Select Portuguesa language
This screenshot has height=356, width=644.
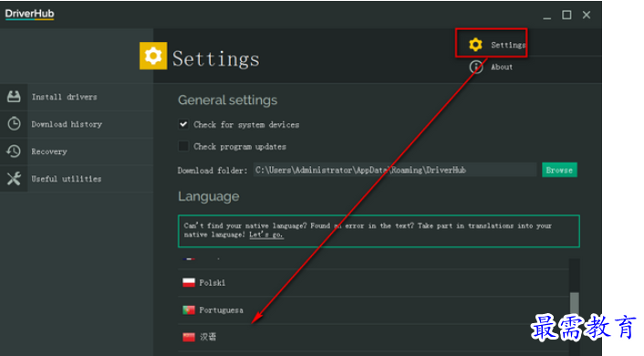221,310
